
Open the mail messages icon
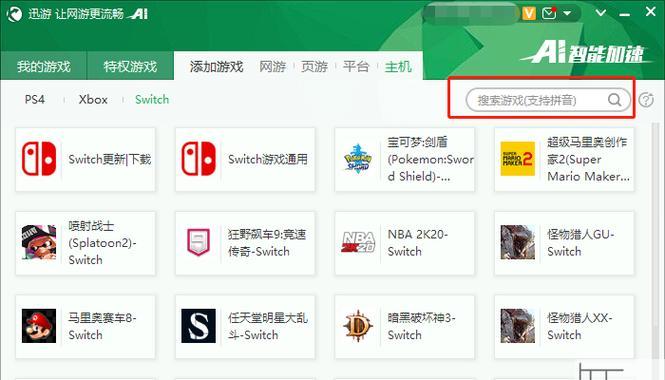pos(549,13)
